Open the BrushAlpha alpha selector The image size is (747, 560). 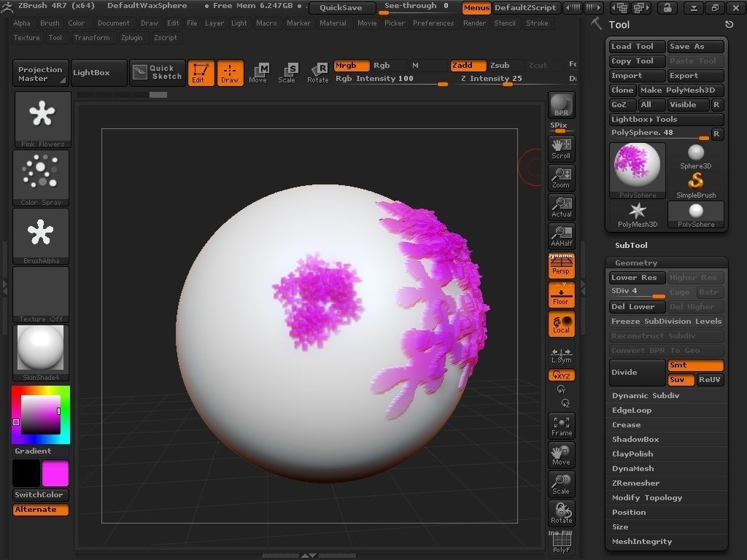(x=41, y=236)
